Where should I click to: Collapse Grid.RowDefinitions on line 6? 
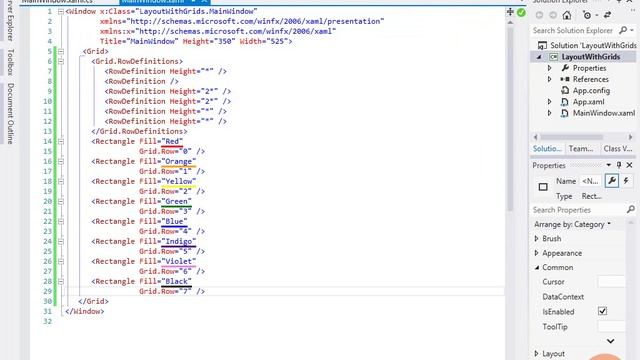(x=61, y=61)
